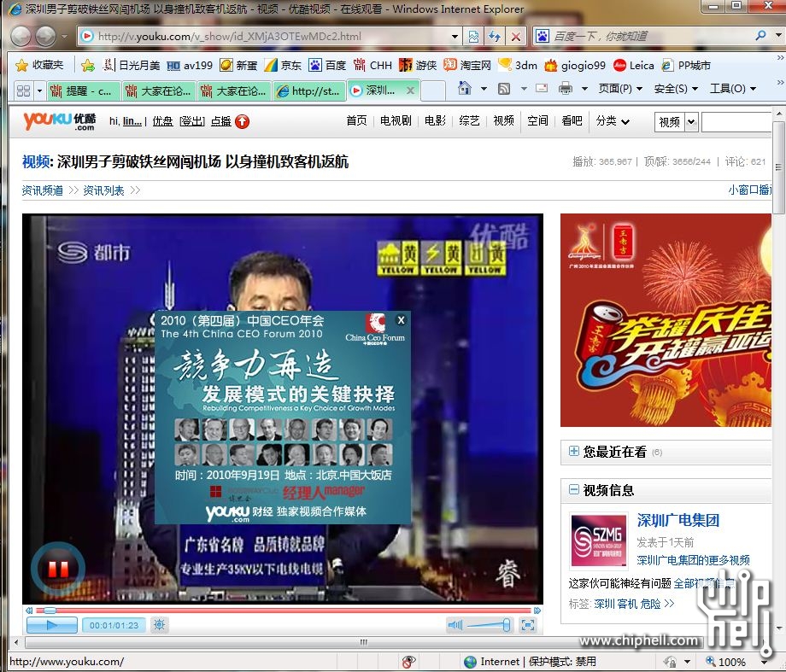Open the 百度 favorites bar link
This screenshot has width=786, height=672.
[328, 65]
